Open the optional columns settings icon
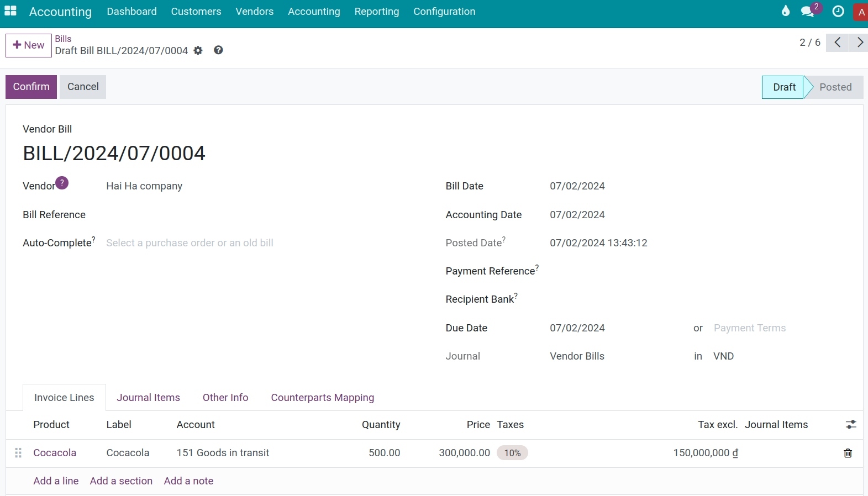The height and width of the screenshot is (496, 868). [851, 425]
